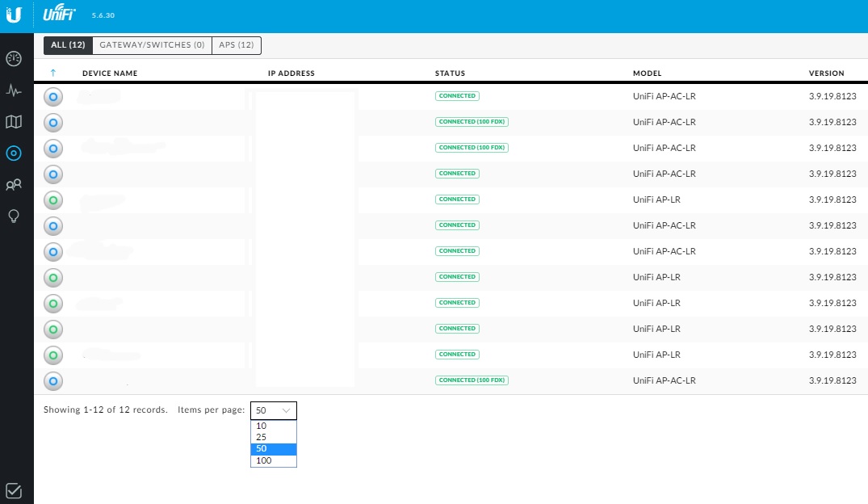This screenshot has width=868, height=504.
Task: Open the Items per page dropdown
Action: click(274, 410)
